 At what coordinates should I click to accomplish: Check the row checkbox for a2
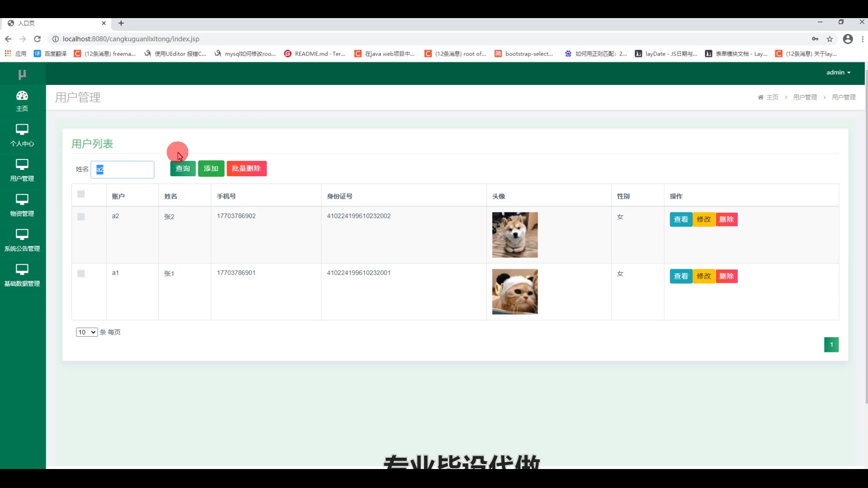(x=81, y=217)
